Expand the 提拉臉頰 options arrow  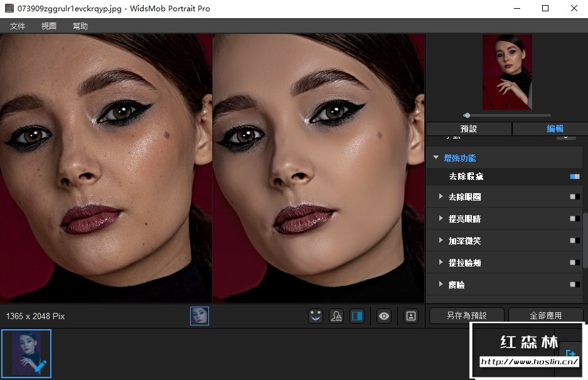pos(441,263)
